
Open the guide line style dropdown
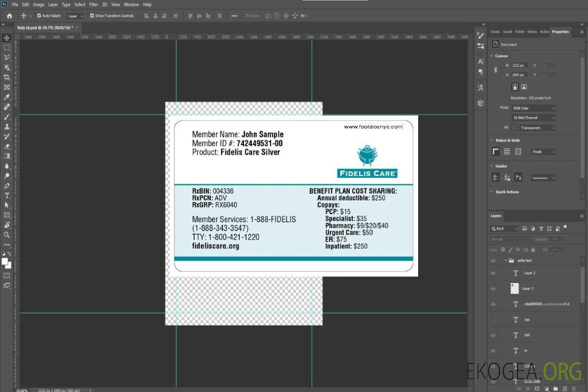tap(543, 178)
